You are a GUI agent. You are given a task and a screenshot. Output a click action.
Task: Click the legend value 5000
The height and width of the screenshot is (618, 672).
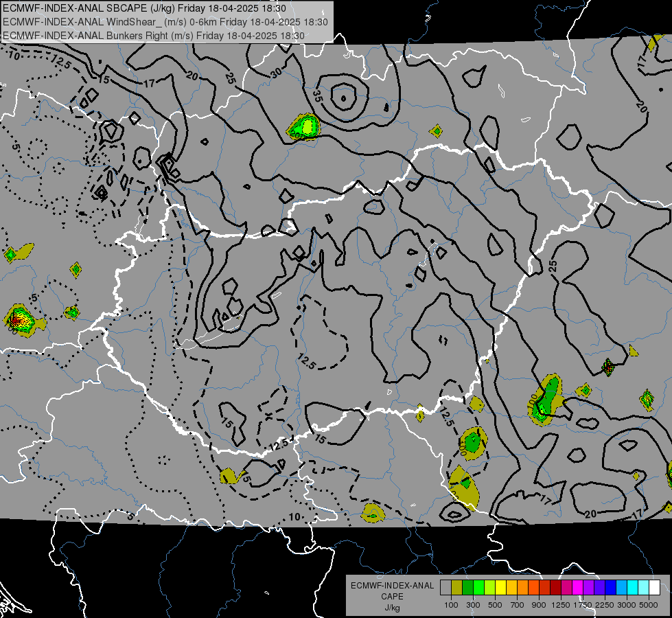point(649,605)
